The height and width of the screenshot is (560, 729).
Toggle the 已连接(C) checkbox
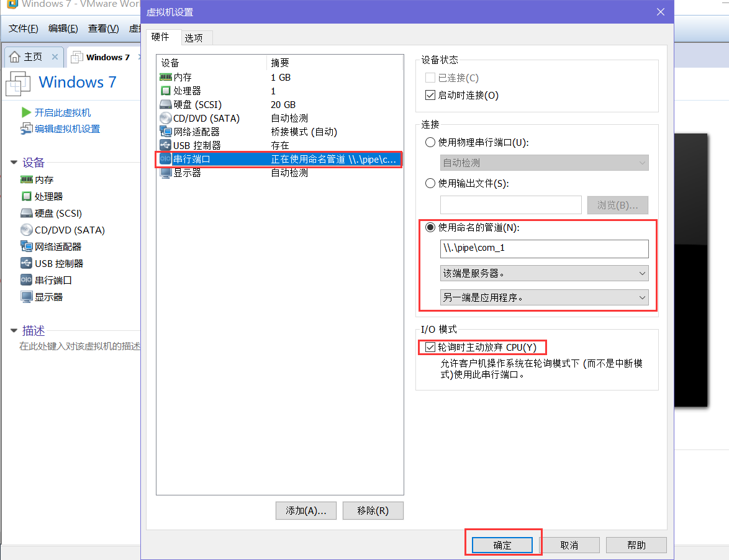click(430, 78)
